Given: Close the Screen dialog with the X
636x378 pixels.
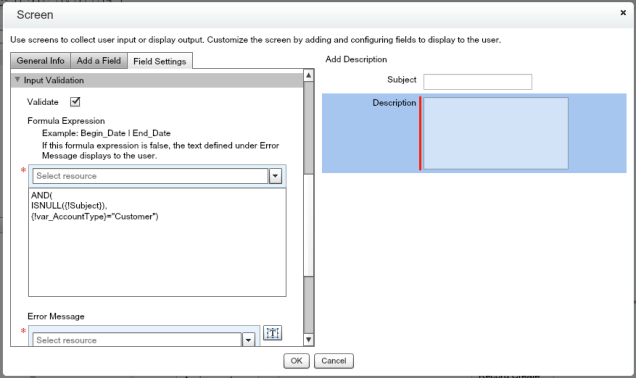Looking at the screenshot, I should pos(623,13).
